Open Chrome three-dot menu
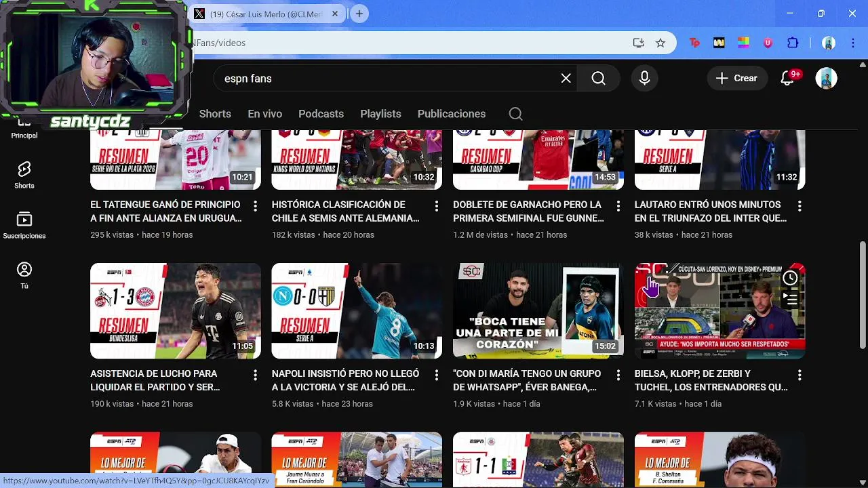The width and height of the screenshot is (868, 488). (x=852, y=43)
